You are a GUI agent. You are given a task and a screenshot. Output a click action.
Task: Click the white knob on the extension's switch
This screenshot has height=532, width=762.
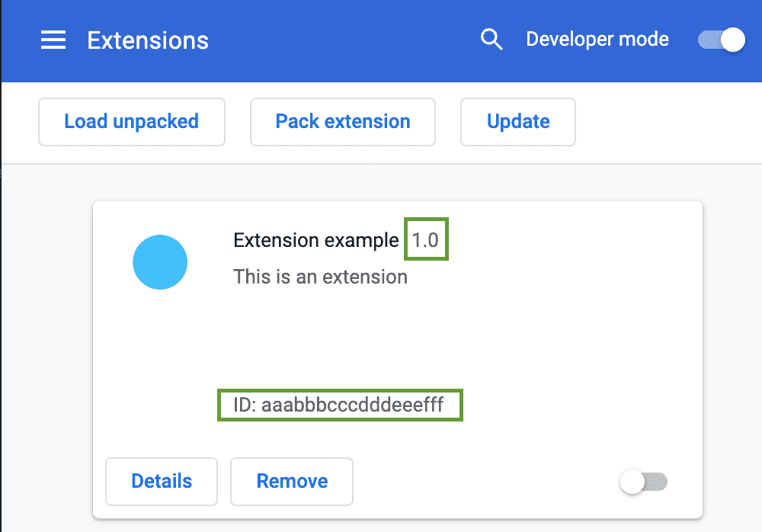(x=631, y=482)
